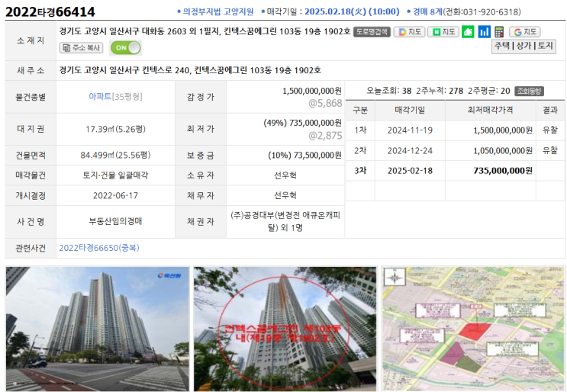Click price per pyeong @5,868
The image size is (567, 392).
(325, 103)
